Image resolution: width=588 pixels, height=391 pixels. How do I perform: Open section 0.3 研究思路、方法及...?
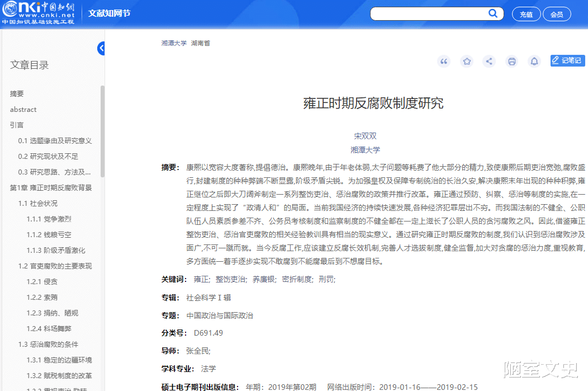54,172
